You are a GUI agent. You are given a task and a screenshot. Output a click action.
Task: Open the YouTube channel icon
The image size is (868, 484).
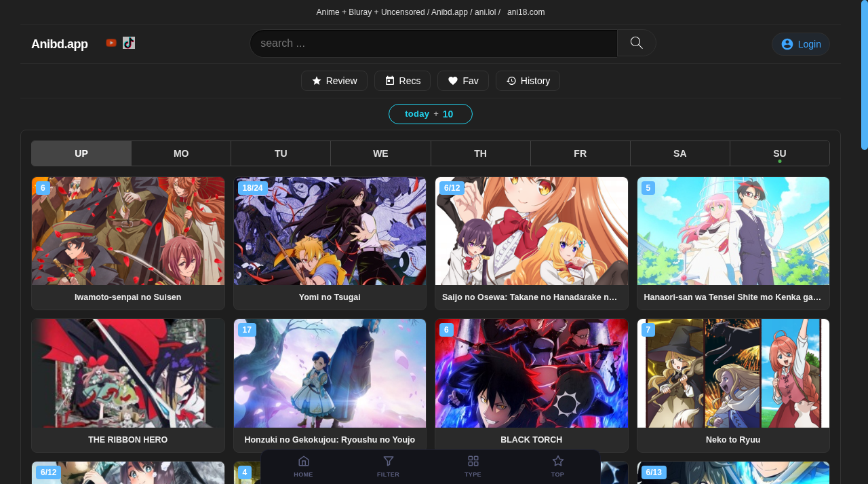tap(111, 43)
